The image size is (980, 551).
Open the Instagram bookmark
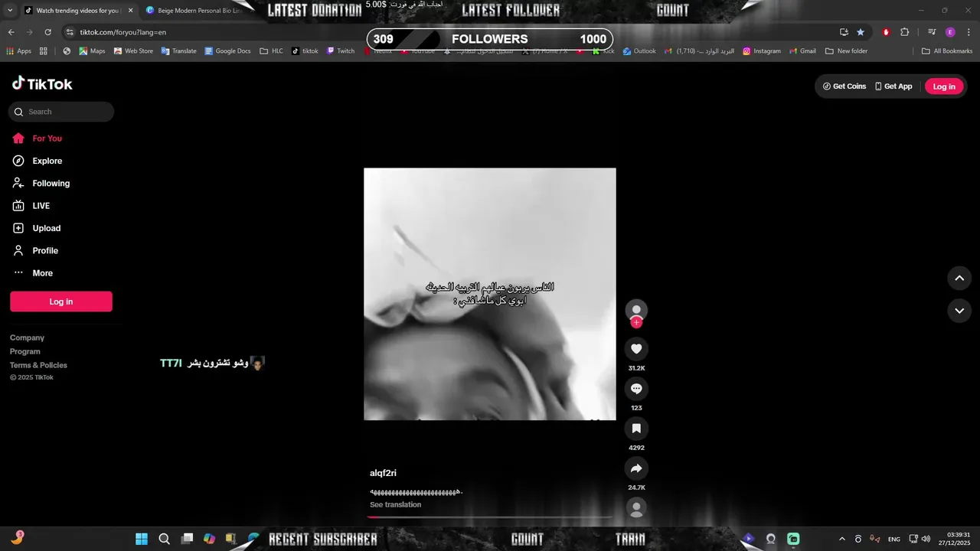762,51
